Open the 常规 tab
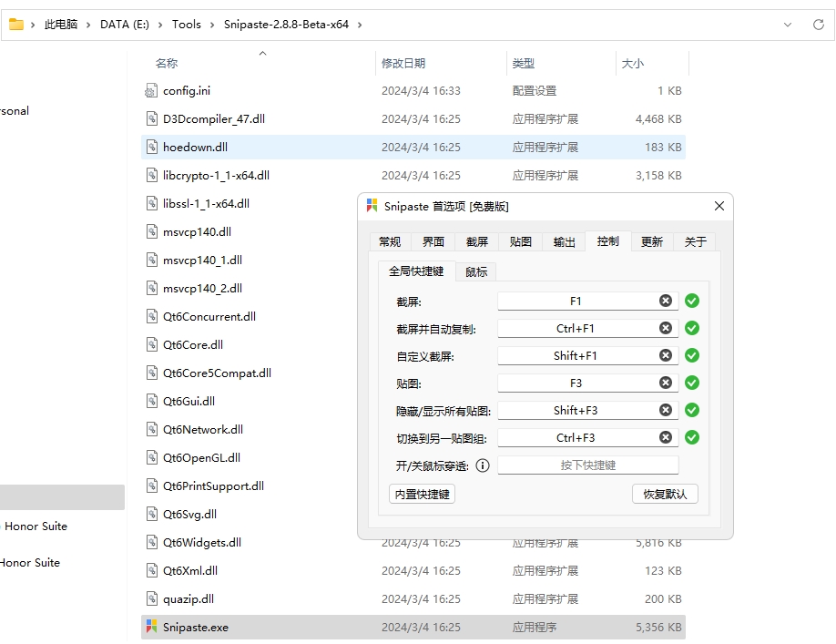The image size is (836, 644). click(x=390, y=241)
